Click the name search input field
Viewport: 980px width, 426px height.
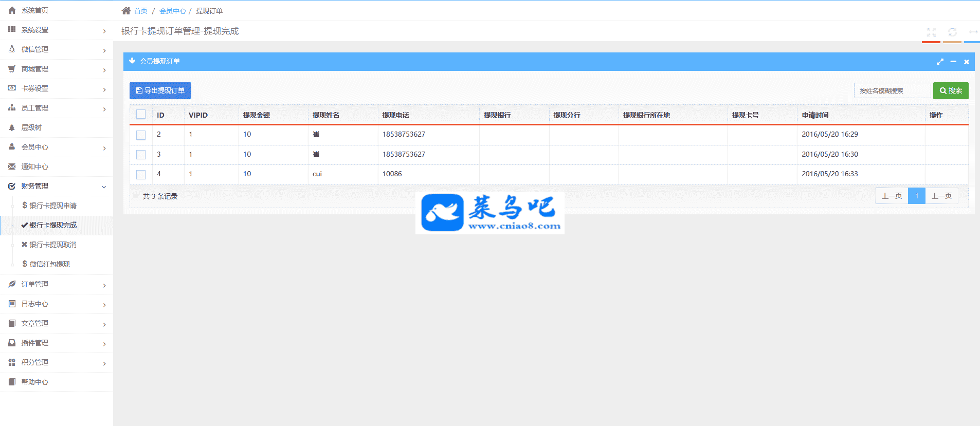892,90
